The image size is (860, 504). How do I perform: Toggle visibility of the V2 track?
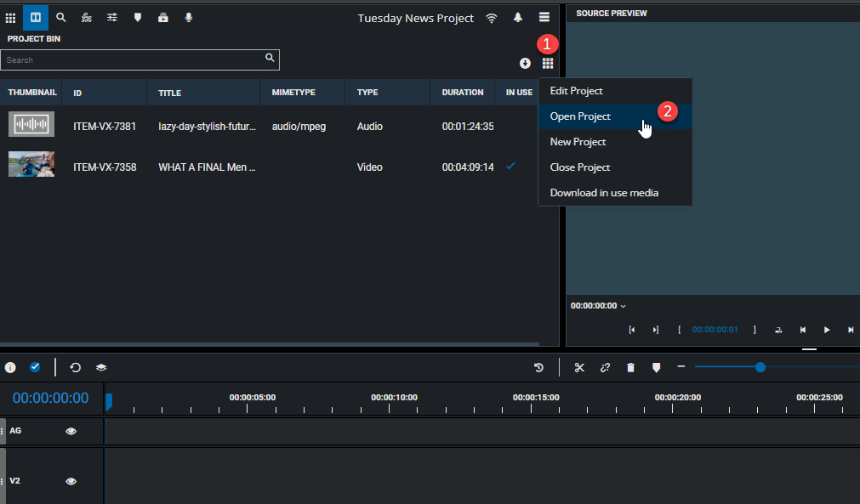point(71,480)
